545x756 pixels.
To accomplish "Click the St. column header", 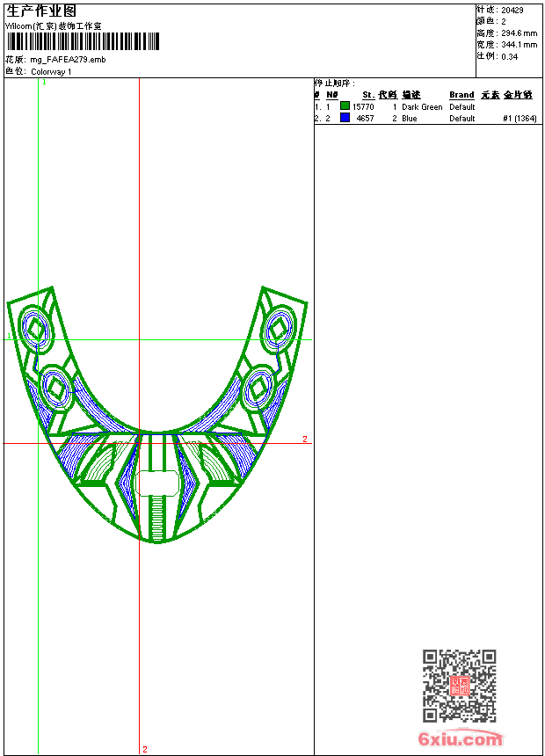I will tap(367, 95).
